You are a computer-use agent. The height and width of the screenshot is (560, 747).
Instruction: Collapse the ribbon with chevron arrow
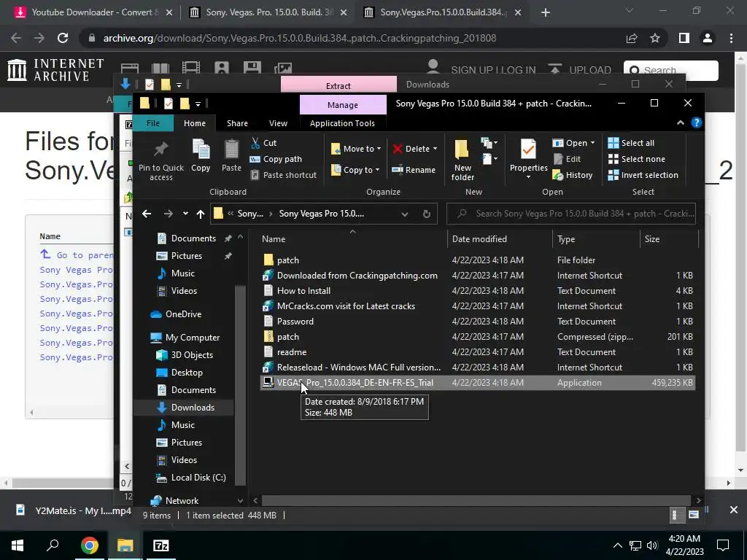tap(681, 122)
